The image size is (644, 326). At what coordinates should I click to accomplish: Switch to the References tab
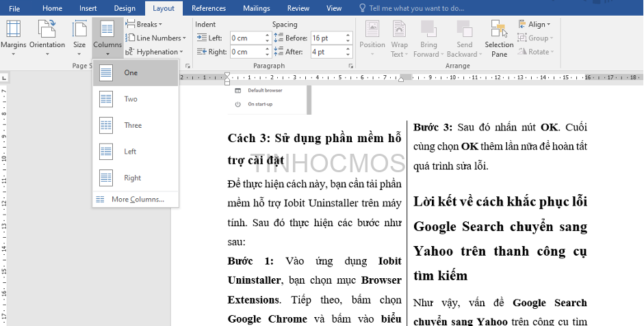click(x=209, y=8)
